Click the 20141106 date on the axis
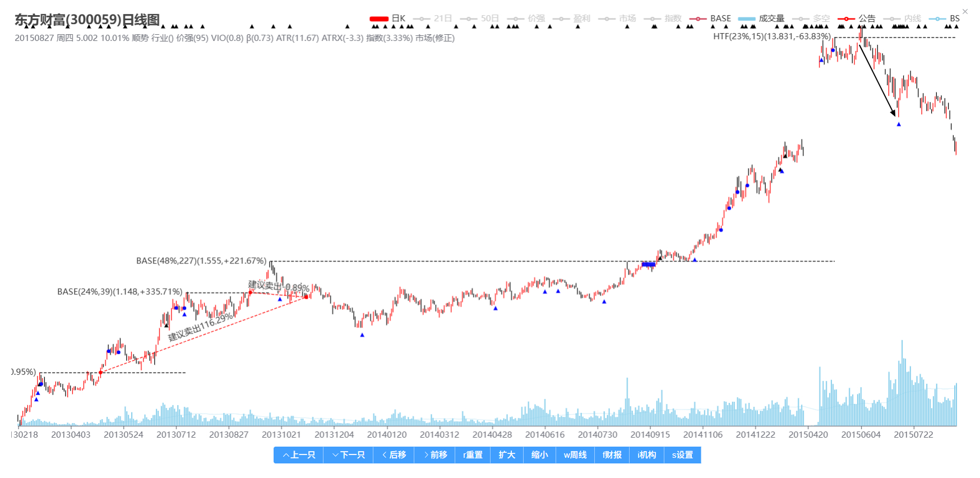Viewport: 980px width, 478px height. tap(703, 435)
